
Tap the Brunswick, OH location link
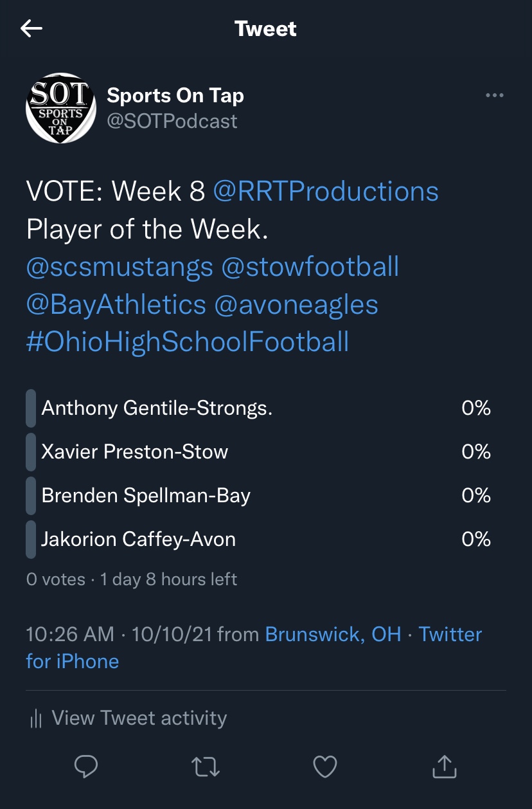(x=333, y=634)
